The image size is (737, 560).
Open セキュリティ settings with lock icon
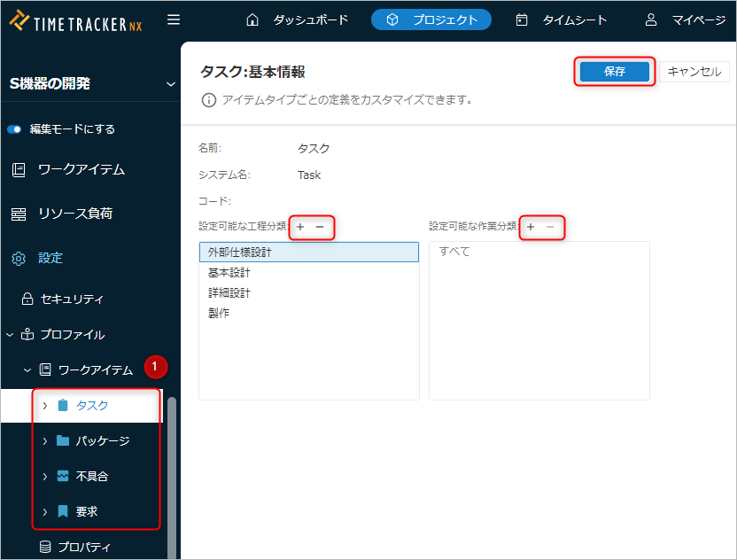click(x=72, y=299)
